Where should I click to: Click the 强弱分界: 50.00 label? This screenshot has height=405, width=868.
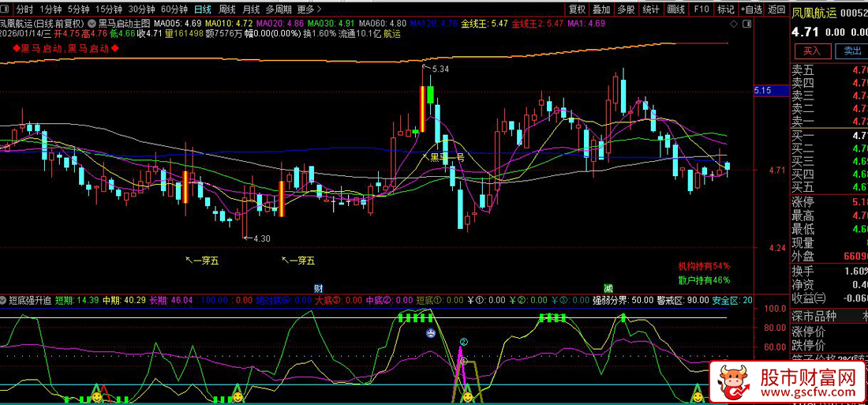[623, 300]
